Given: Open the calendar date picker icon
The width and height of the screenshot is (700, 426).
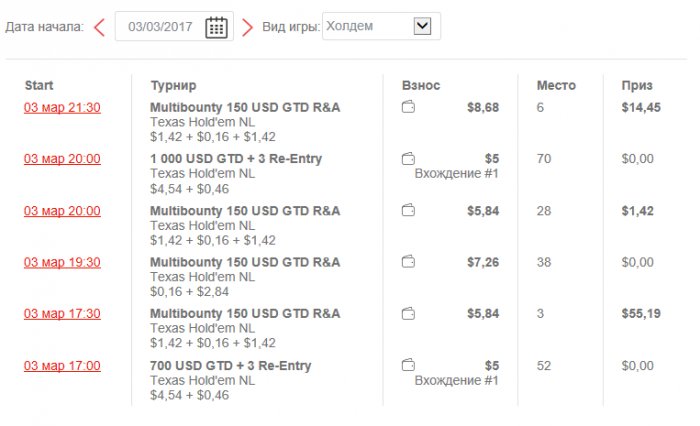Looking at the screenshot, I should pos(216,27).
